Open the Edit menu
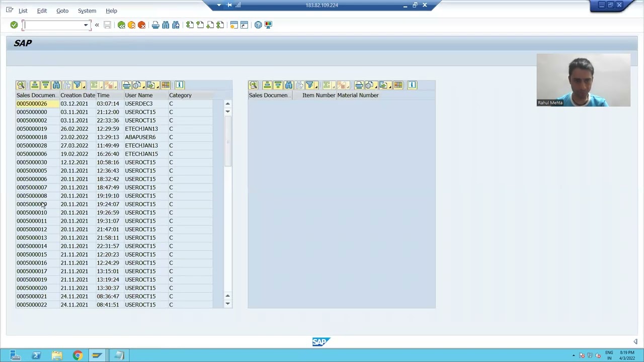Screen dimensions: 644x362 click(42, 11)
